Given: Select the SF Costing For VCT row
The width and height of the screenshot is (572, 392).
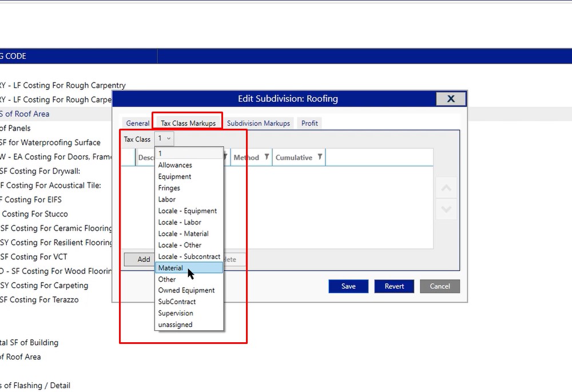Looking at the screenshot, I should 33,257.
